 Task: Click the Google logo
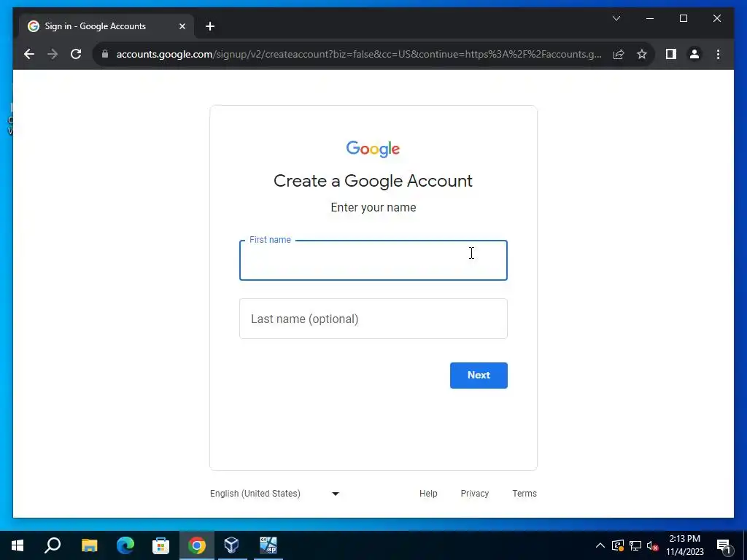tap(373, 149)
